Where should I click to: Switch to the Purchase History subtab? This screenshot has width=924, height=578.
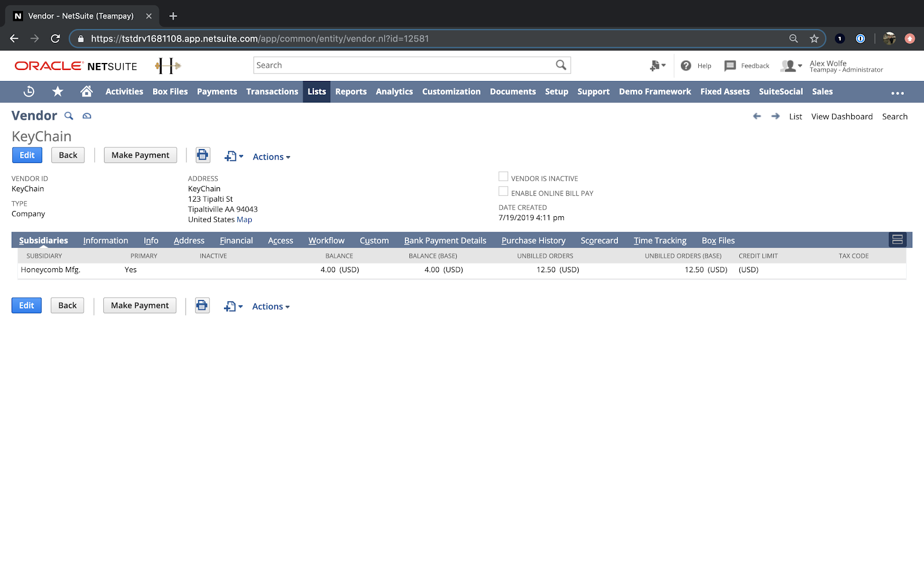534,240
